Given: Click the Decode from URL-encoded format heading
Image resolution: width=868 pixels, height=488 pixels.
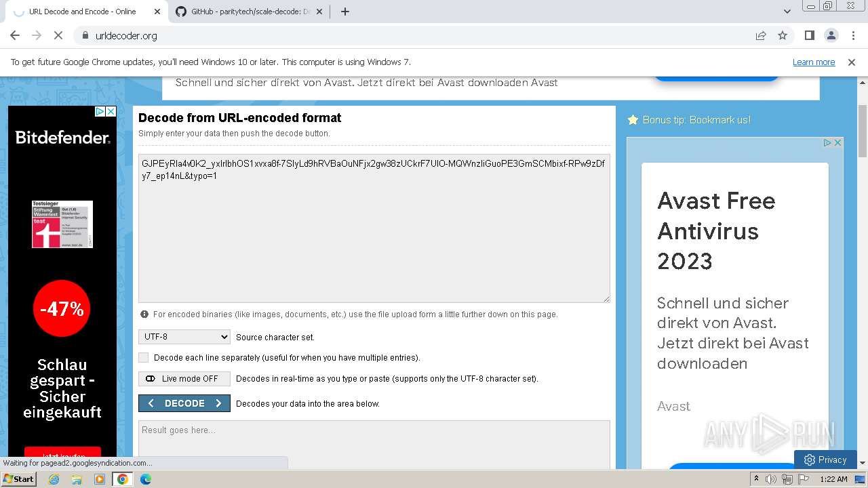Looking at the screenshot, I should tap(239, 118).
